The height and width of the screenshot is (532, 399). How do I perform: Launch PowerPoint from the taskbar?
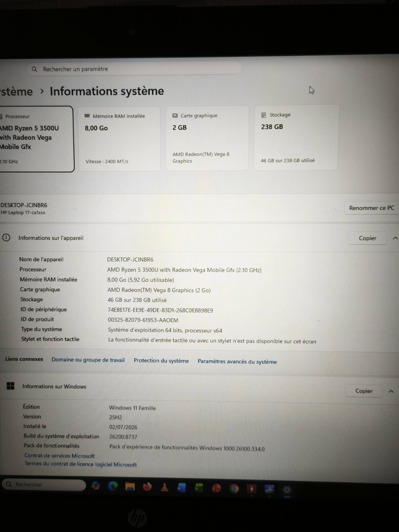tap(216, 488)
